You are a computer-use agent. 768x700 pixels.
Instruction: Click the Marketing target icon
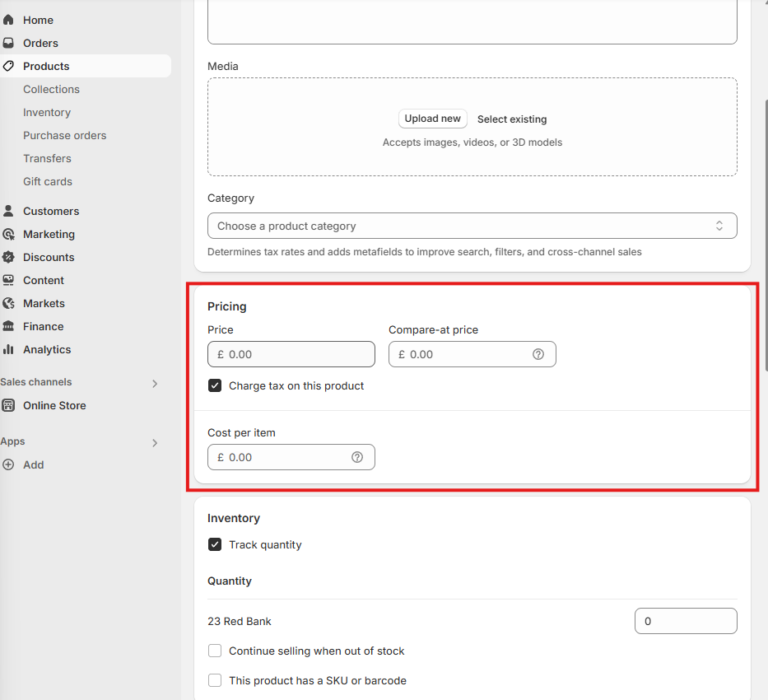point(8,234)
